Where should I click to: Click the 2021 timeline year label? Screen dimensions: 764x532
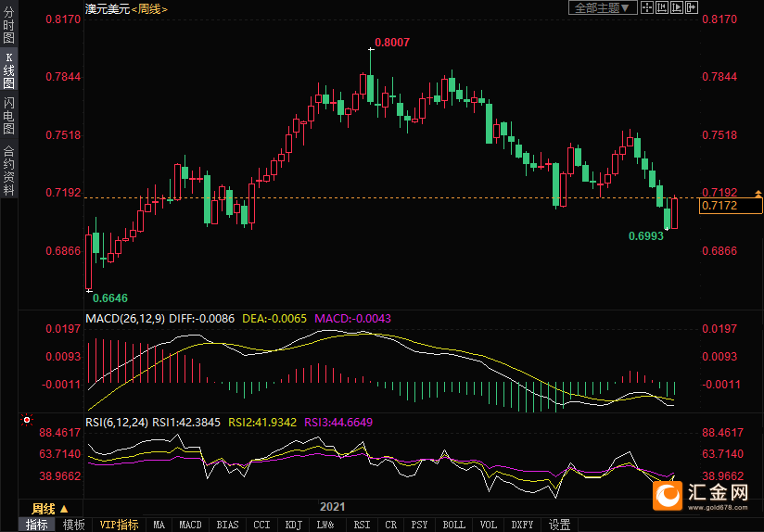point(332,507)
